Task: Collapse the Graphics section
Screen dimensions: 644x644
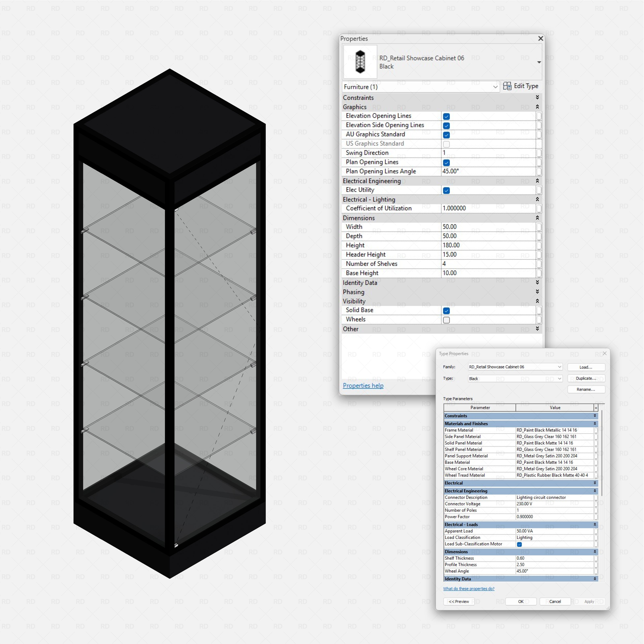Action: 537,107
